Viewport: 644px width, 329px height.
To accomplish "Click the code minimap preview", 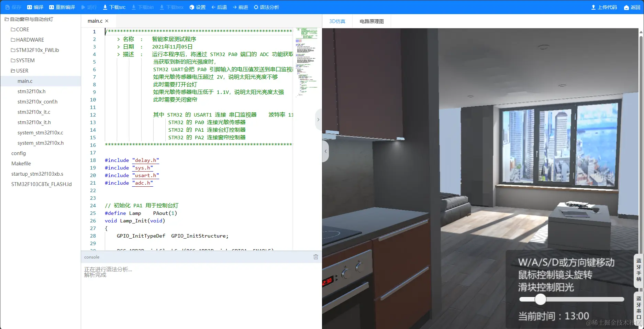I will click(x=307, y=62).
